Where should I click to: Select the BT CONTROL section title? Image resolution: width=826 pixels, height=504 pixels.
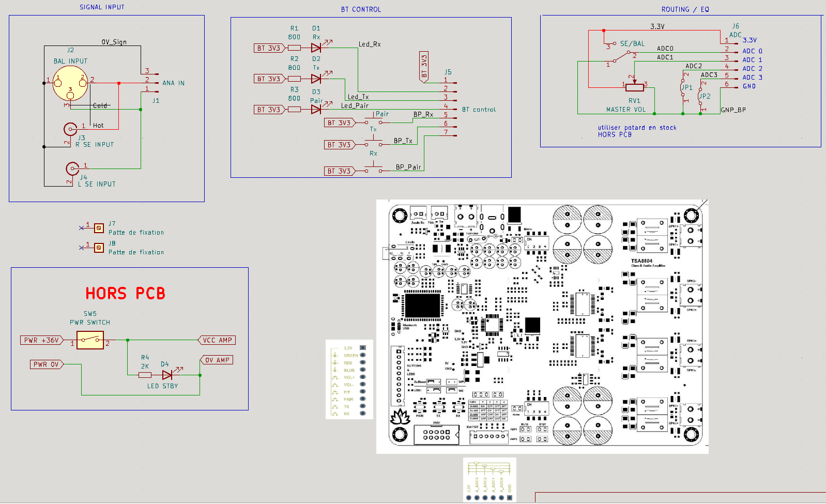click(361, 9)
